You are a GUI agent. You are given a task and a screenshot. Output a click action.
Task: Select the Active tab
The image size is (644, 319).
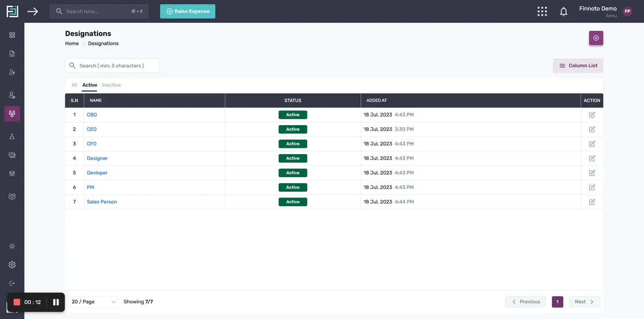coord(89,85)
